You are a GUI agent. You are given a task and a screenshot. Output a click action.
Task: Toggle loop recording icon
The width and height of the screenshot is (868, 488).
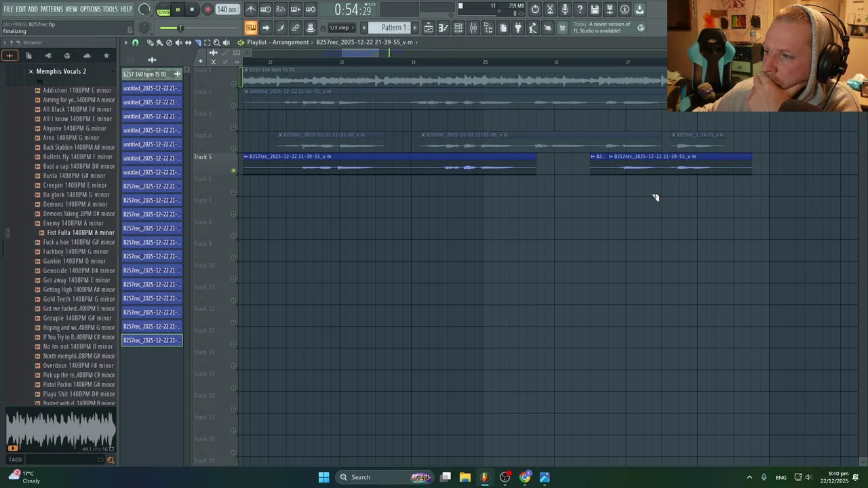311,9
